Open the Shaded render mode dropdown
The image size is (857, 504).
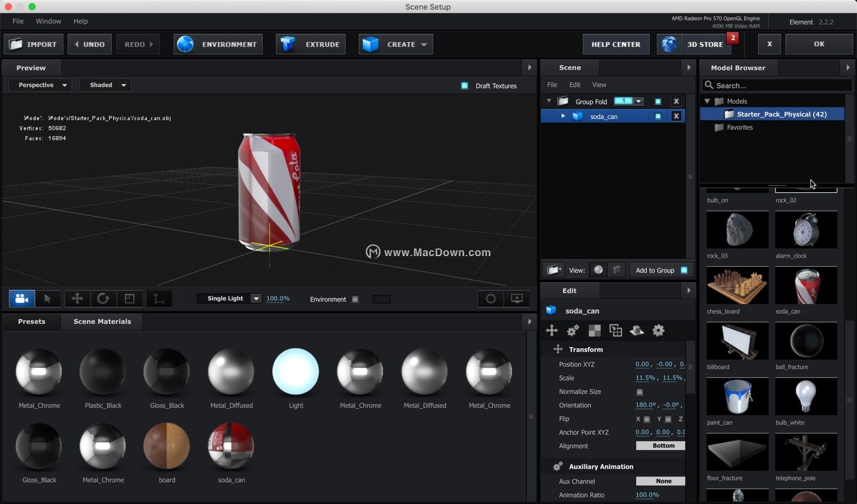click(x=105, y=85)
